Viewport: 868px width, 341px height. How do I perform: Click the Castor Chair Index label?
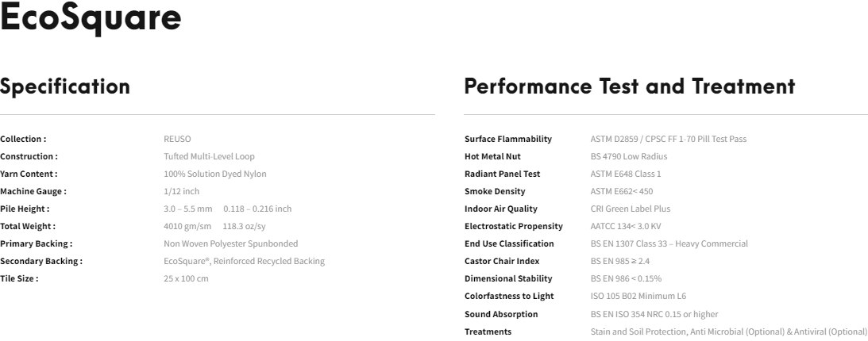coord(502,261)
